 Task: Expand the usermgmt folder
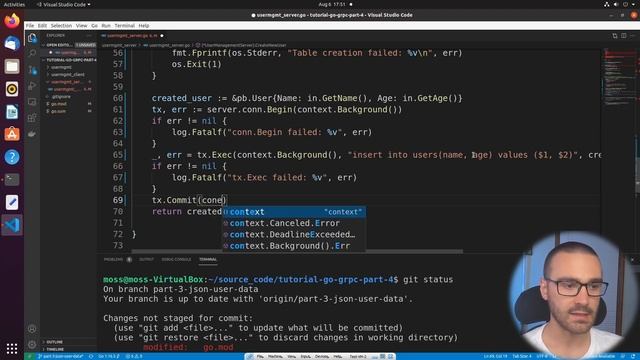pyautogui.click(x=61, y=67)
